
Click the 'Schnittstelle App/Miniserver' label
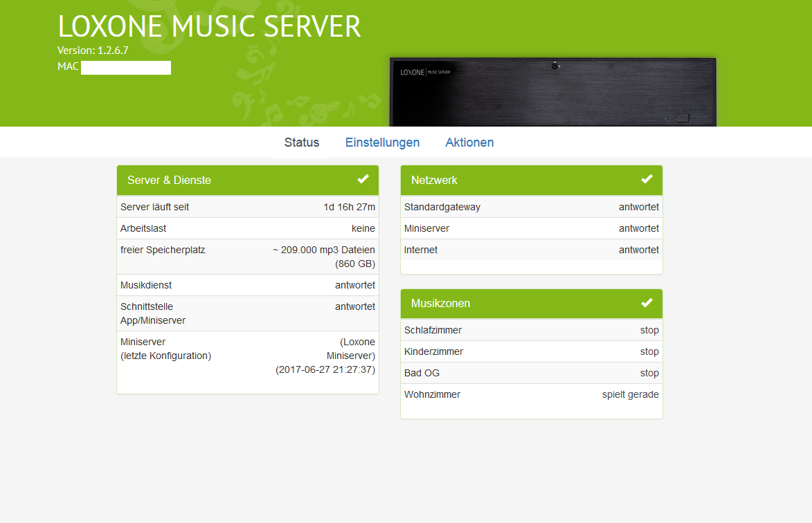pyautogui.click(x=153, y=313)
